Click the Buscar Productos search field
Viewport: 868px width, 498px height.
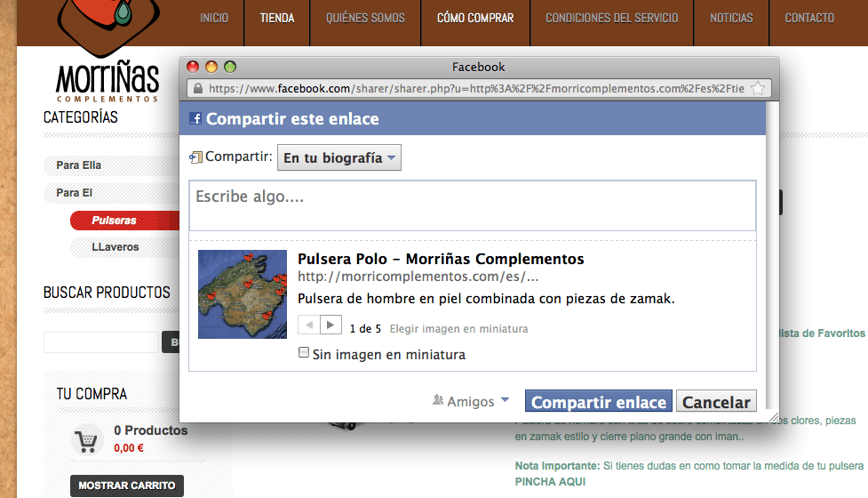click(x=100, y=342)
